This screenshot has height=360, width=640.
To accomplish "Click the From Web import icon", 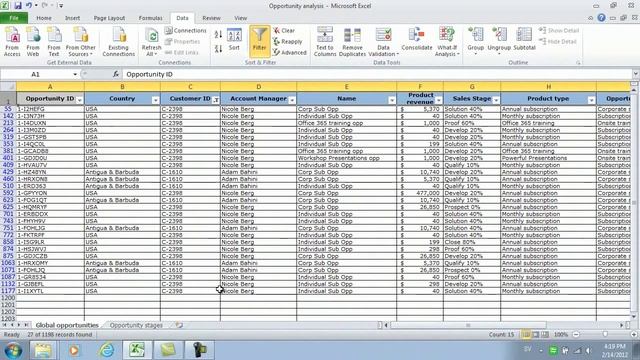I will pos(33,41).
